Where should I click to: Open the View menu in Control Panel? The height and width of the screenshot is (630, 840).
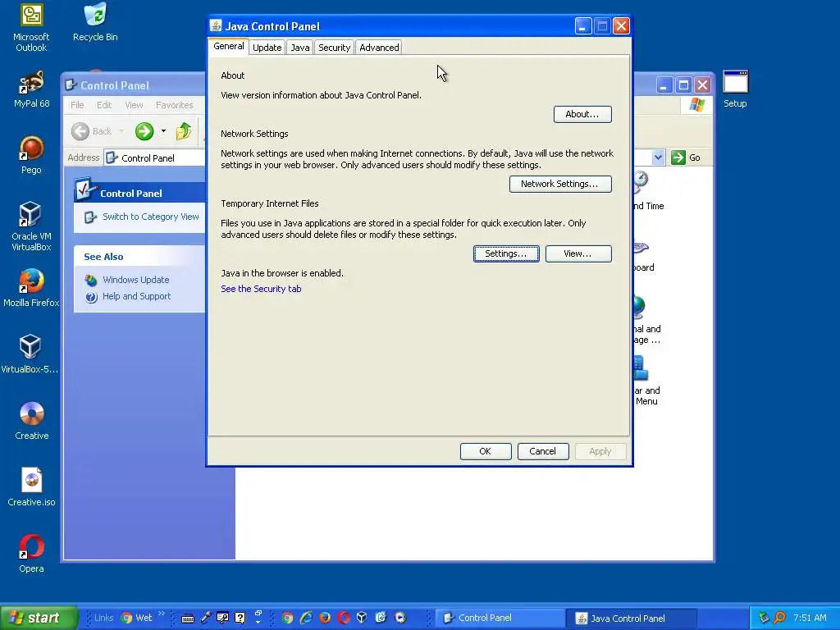tap(134, 105)
